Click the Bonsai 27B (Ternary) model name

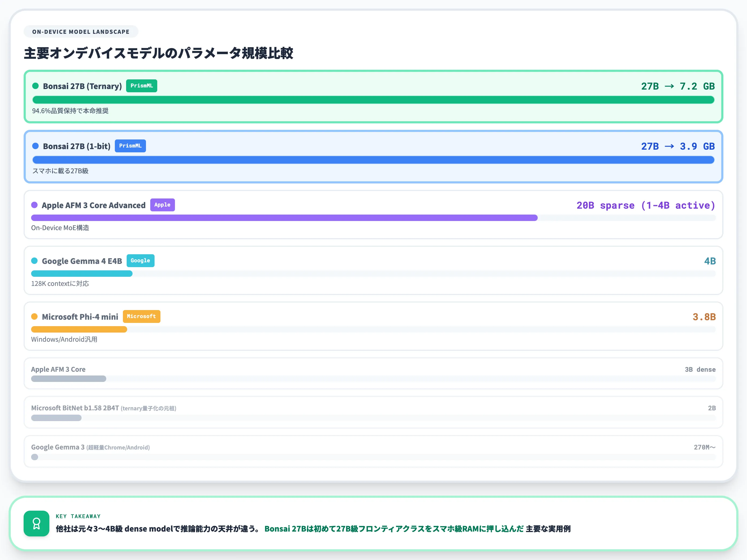click(82, 86)
